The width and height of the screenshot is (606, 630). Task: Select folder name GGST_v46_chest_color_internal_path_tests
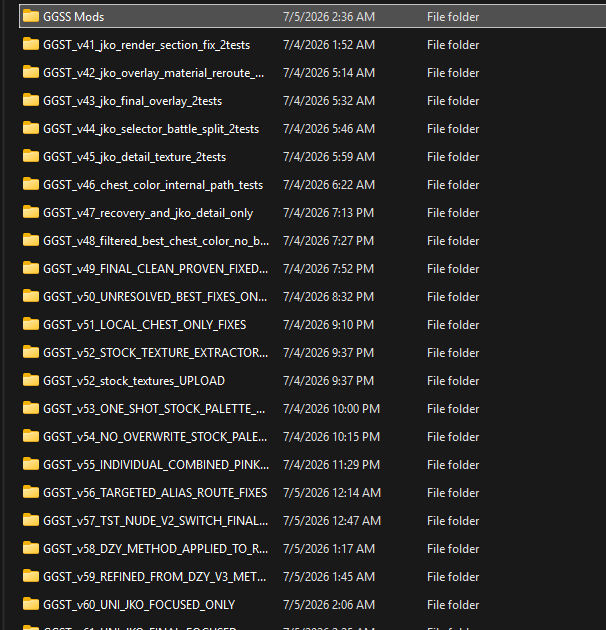coord(153,185)
